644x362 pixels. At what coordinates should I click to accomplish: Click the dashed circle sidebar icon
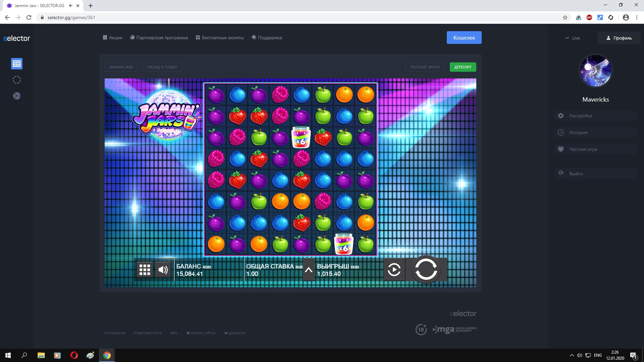coord(17,80)
